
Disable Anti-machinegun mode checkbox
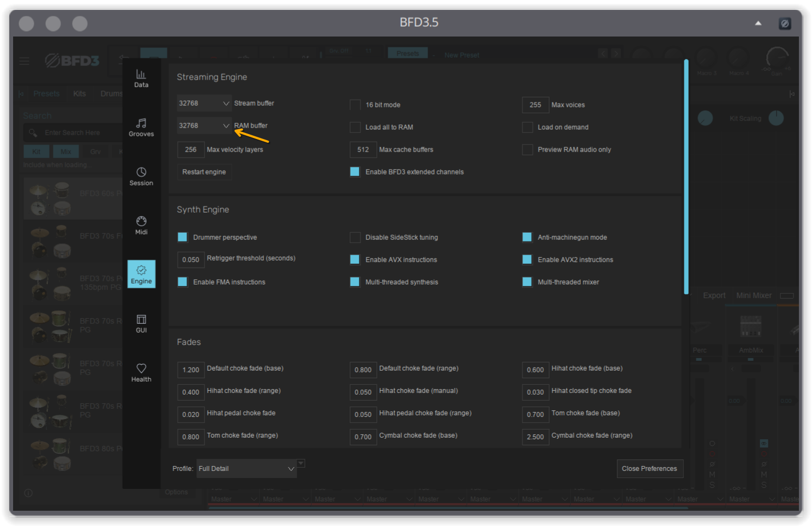point(527,237)
